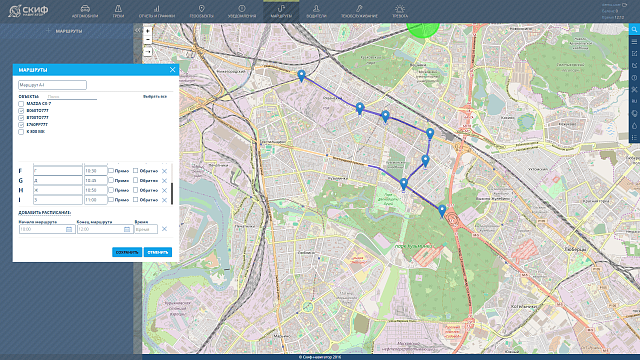
Task: Tick Обратно checkbox for point F
Action: [x=136, y=171]
